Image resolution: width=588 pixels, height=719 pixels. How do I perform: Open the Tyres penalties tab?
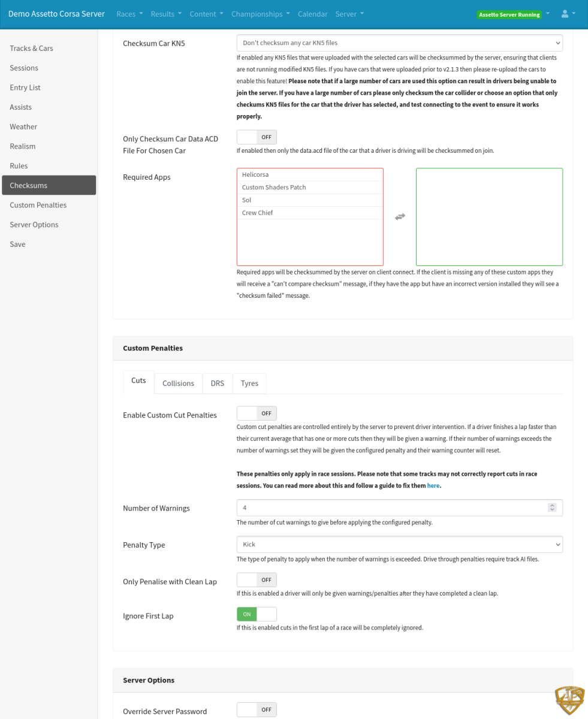[249, 383]
